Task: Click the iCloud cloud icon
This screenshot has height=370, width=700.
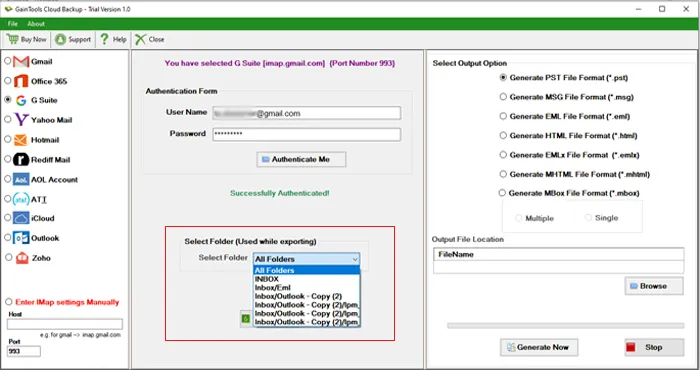Action: pyautogui.click(x=21, y=218)
